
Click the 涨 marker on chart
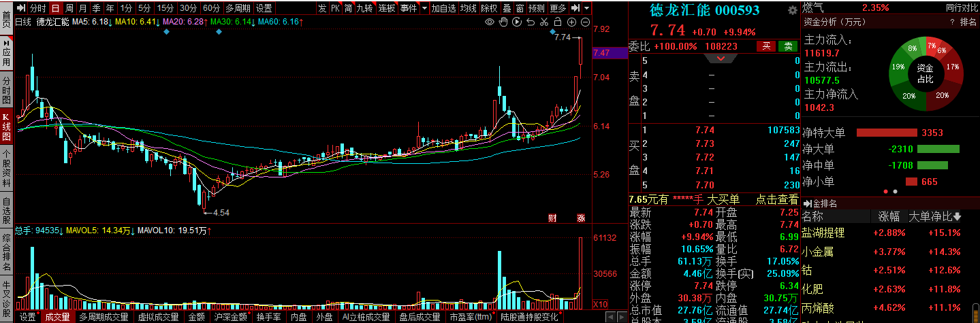[581, 218]
